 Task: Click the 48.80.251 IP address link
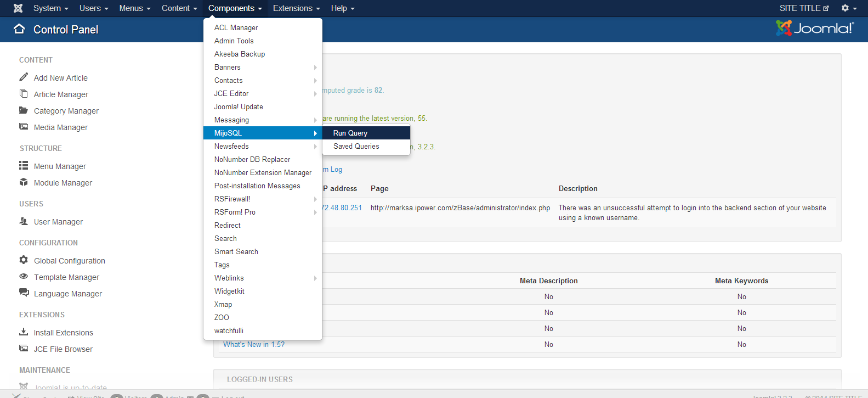coord(342,208)
